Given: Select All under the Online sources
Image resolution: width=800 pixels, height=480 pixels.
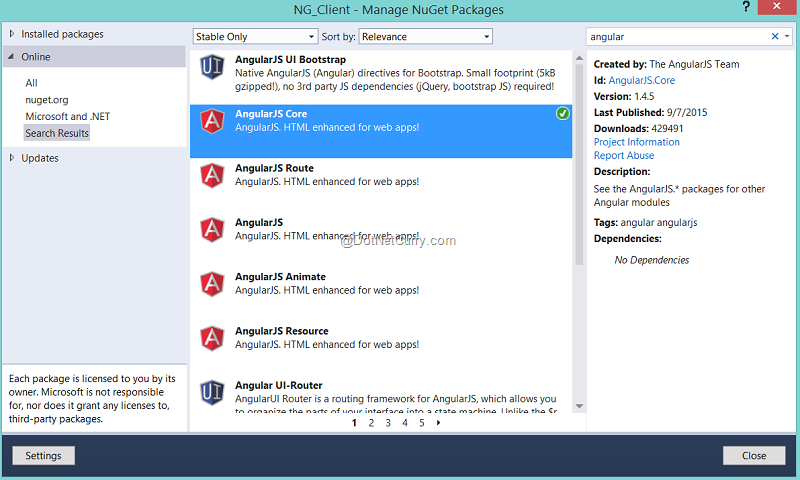Looking at the screenshot, I should [31, 83].
